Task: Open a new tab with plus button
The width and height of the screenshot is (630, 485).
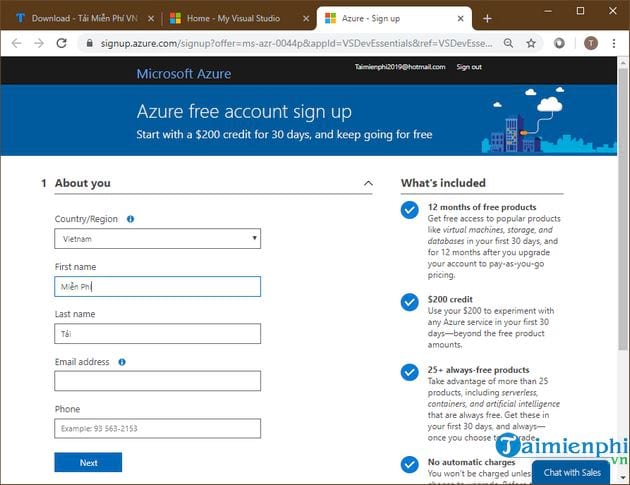Action: pos(487,18)
